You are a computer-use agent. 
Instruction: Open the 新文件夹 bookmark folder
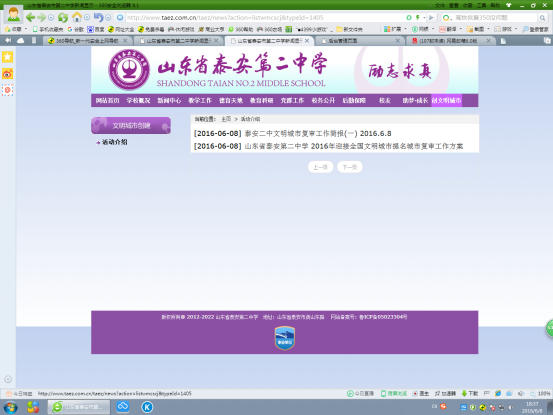pos(349,29)
